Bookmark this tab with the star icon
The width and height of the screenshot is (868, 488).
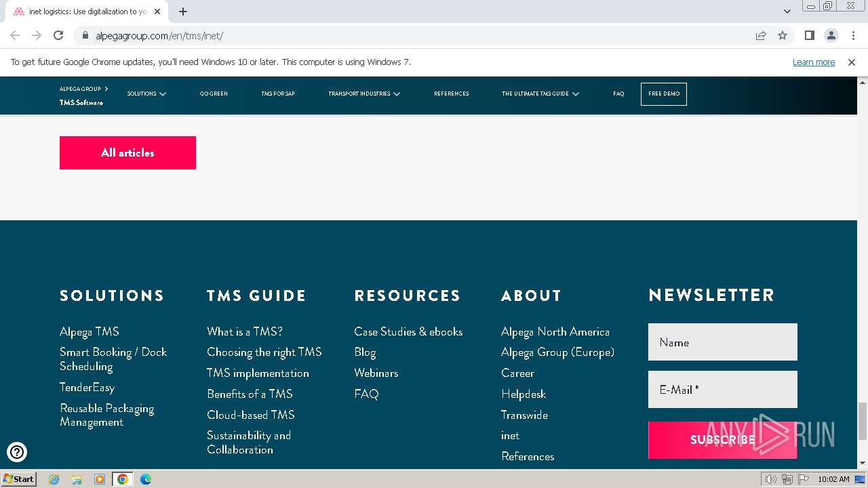[x=783, y=35]
